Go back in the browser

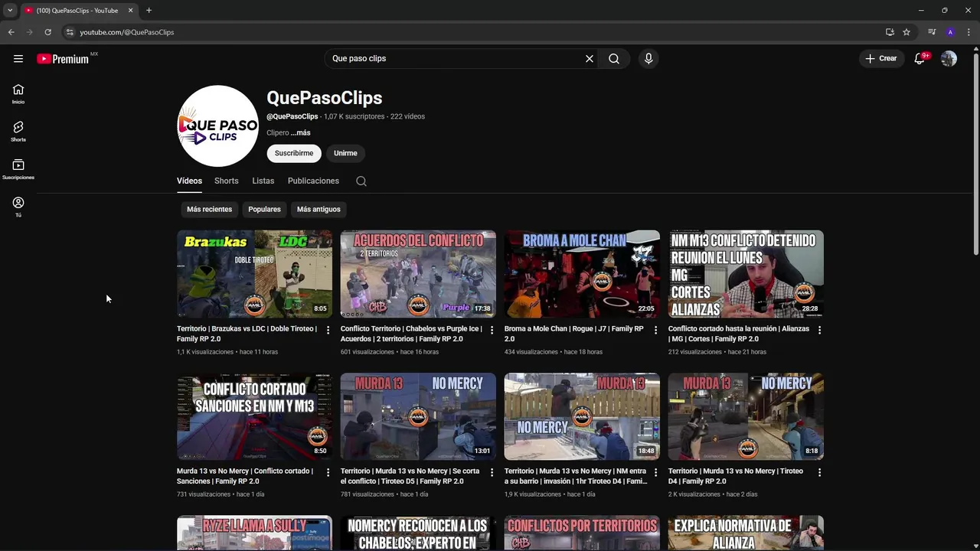11,32
